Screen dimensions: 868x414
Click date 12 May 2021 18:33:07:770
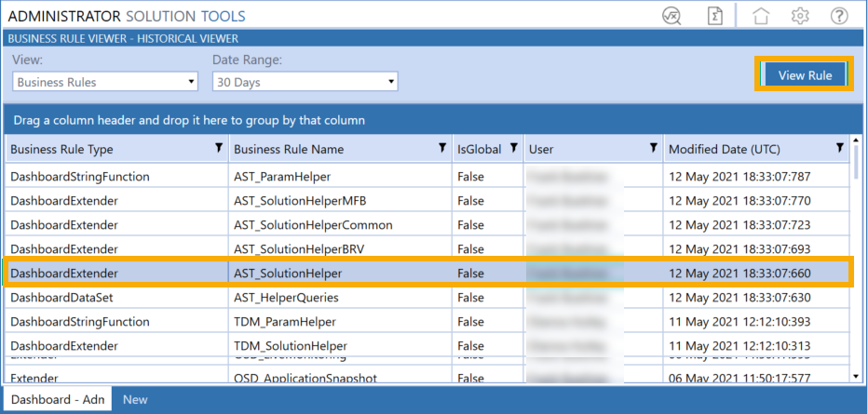point(739,201)
